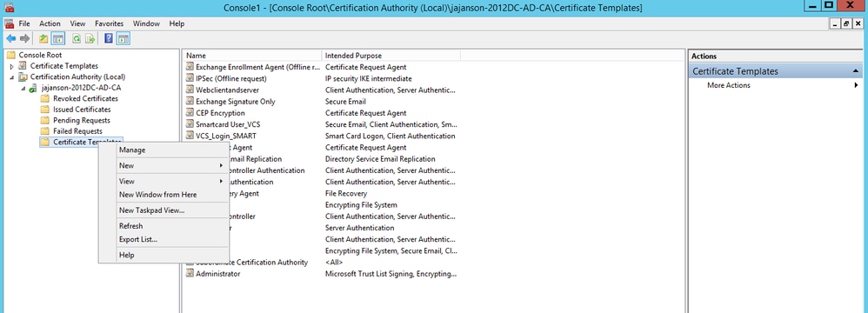
Task: Click the 'Smart Card Logon, Client Authentication' cell
Action: click(390, 136)
